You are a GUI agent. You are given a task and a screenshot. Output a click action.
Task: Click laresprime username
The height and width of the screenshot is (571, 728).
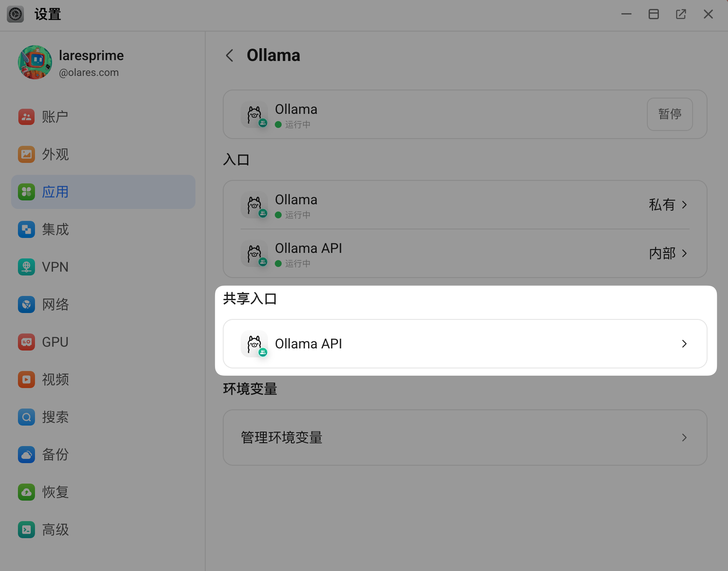click(91, 55)
